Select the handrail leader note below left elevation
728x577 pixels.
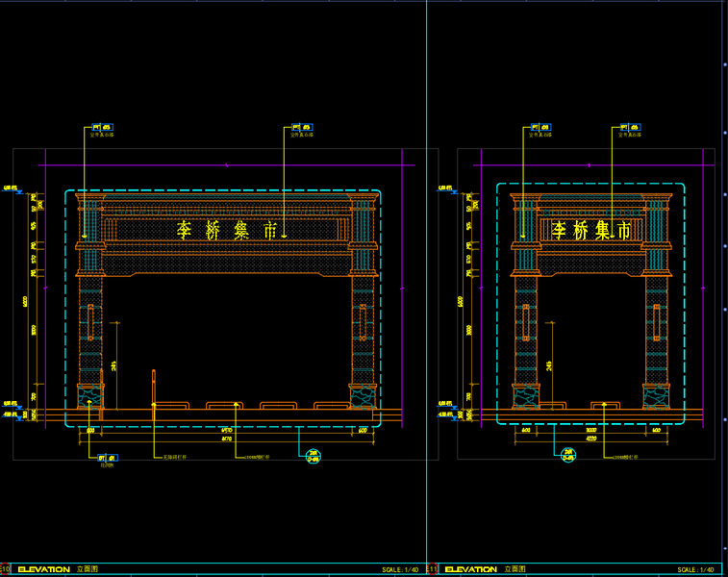point(175,457)
